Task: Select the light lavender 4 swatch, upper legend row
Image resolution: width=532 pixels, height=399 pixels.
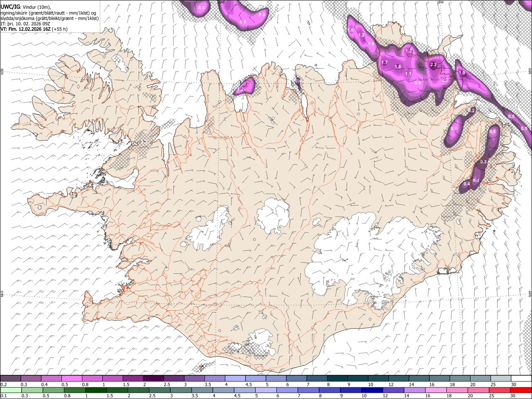Action: 235,379
